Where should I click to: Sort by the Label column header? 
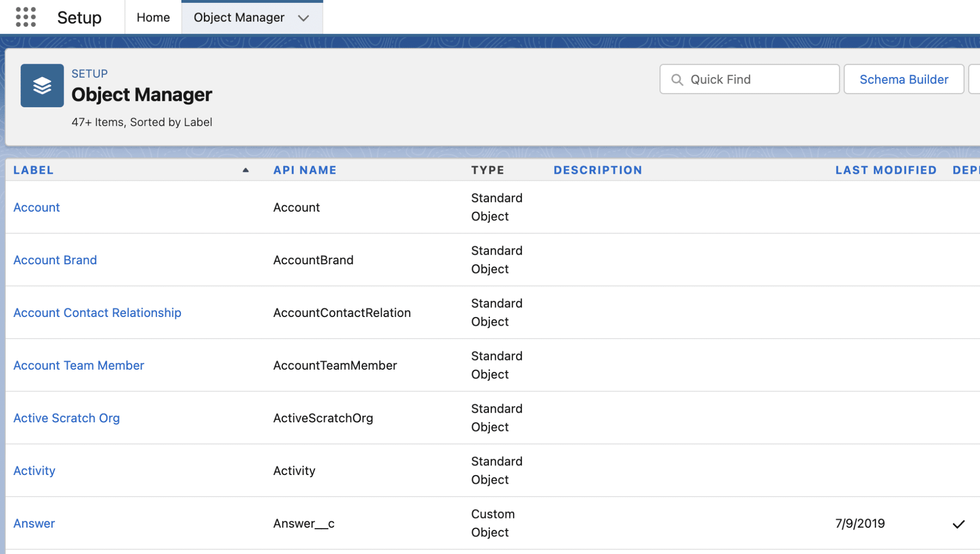coord(33,170)
